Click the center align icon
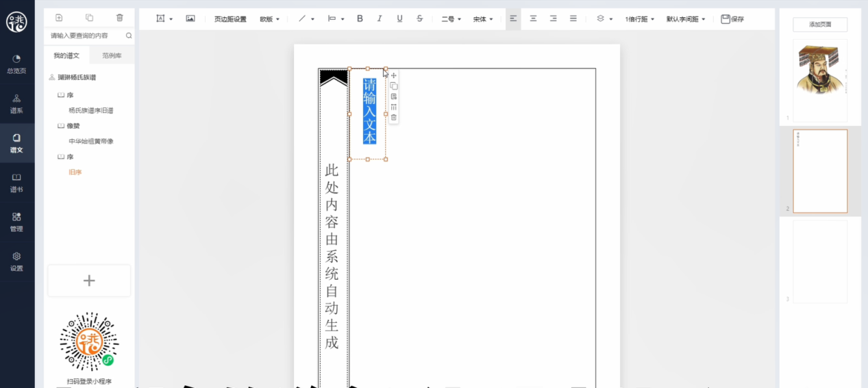The height and width of the screenshot is (388, 868). coord(533,19)
